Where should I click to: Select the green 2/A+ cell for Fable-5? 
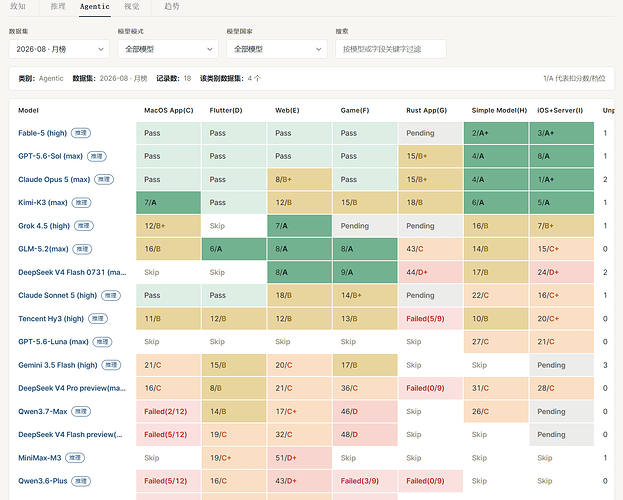point(496,133)
